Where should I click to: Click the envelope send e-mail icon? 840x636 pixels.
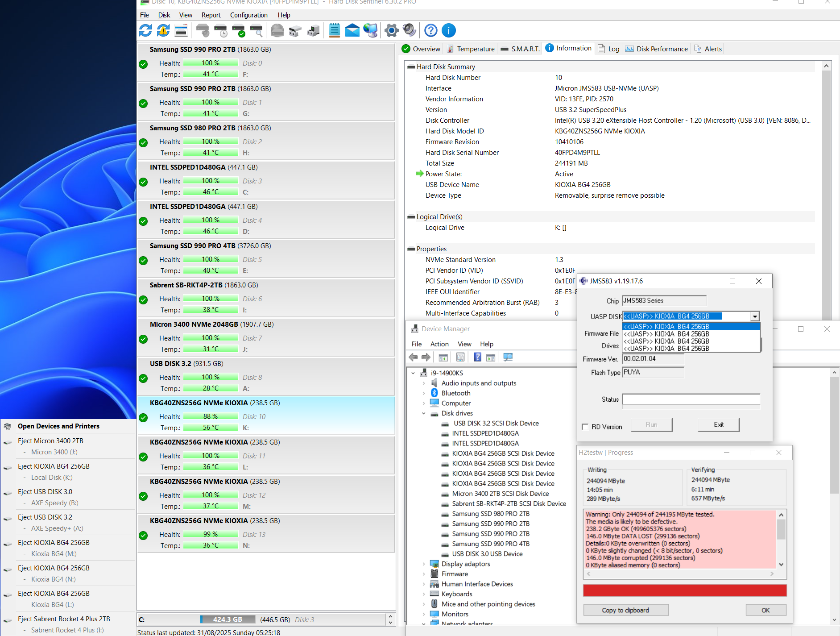tap(352, 30)
